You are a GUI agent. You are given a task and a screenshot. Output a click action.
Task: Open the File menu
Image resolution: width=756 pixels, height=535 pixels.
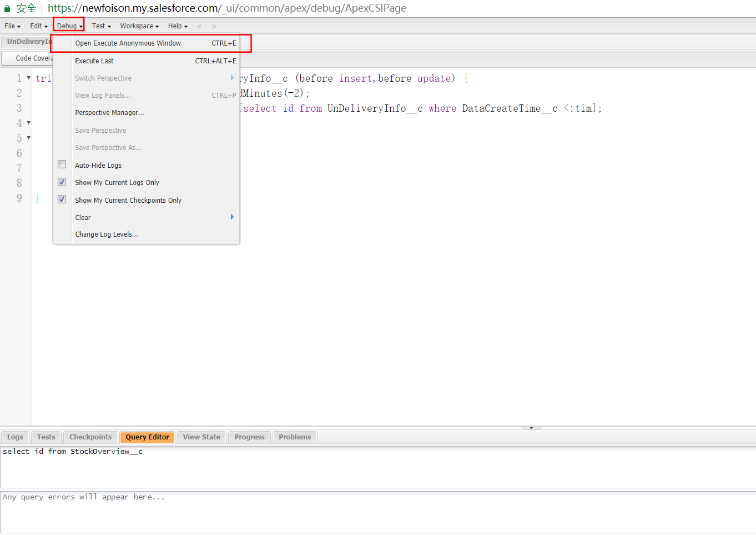pos(12,26)
